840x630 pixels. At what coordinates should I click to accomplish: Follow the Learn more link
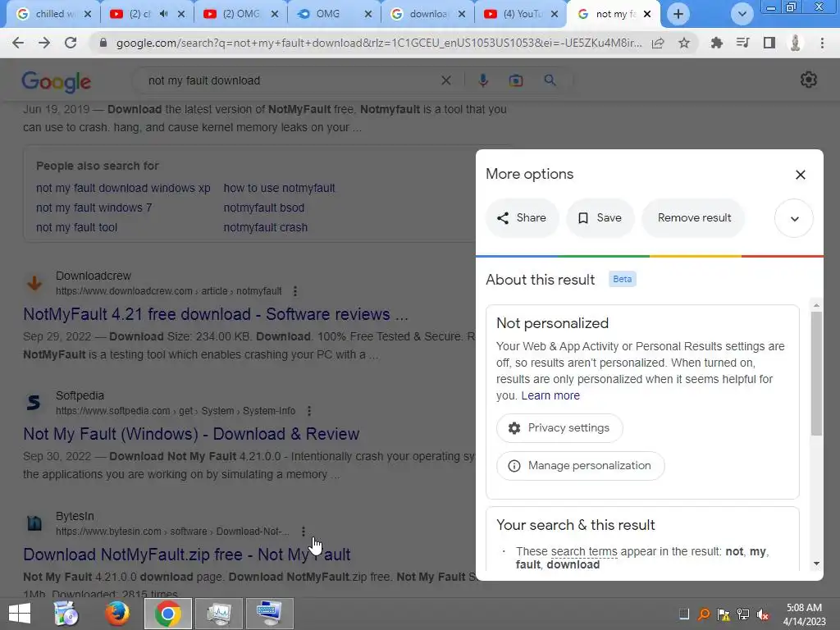[x=550, y=395]
